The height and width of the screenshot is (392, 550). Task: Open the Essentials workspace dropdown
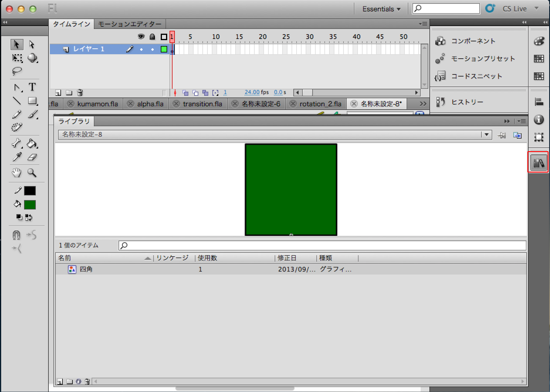click(381, 9)
